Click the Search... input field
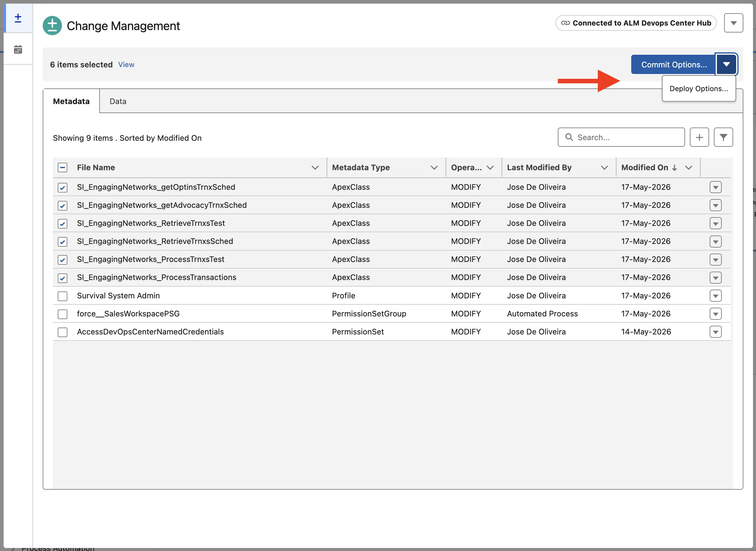Screen dimensions: 756x551 coord(621,137)
